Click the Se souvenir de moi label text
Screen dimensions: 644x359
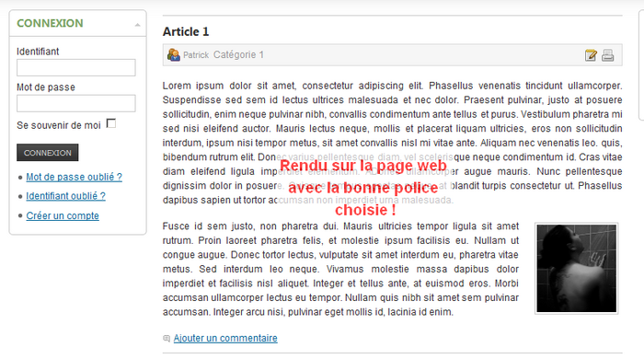click(x=59, y=125)
